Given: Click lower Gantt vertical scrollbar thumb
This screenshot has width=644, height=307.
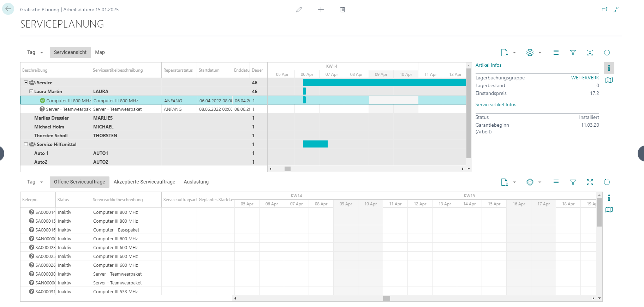Looking at the screenshot, I should pyautogui.click(x=599, y=212).
